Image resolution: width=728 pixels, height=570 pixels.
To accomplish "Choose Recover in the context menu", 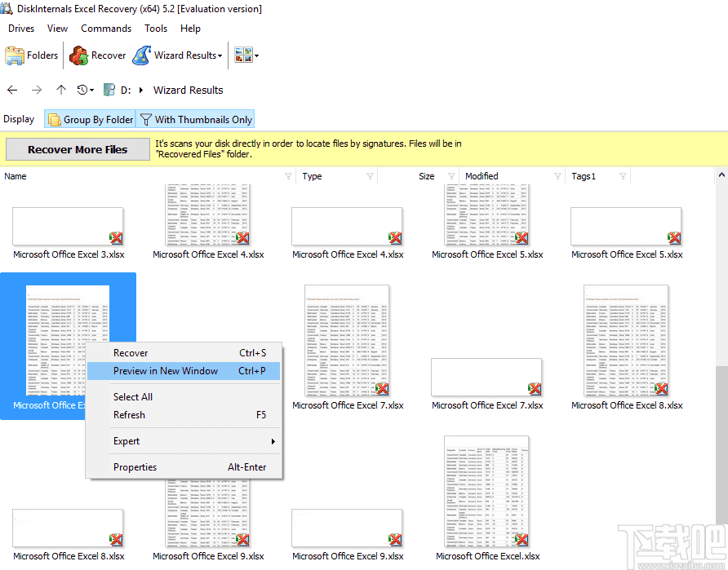I will (x=184, y=353).
